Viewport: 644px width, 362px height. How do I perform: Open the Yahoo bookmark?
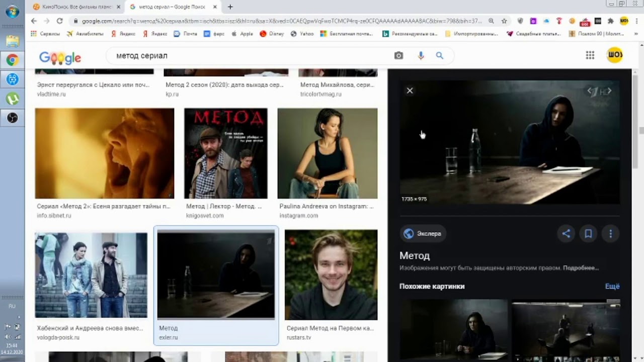coord(302,34)
